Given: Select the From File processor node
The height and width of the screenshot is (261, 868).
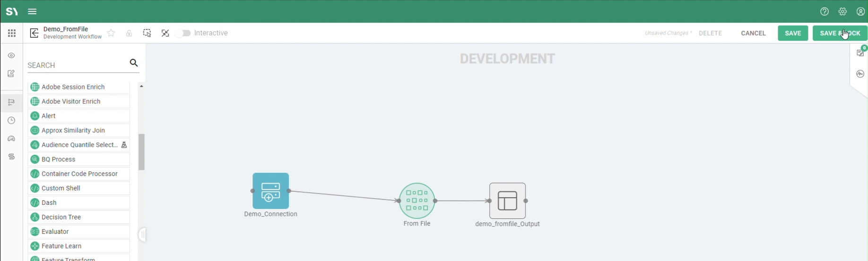Looking at the screenshot, I should 417,201.
